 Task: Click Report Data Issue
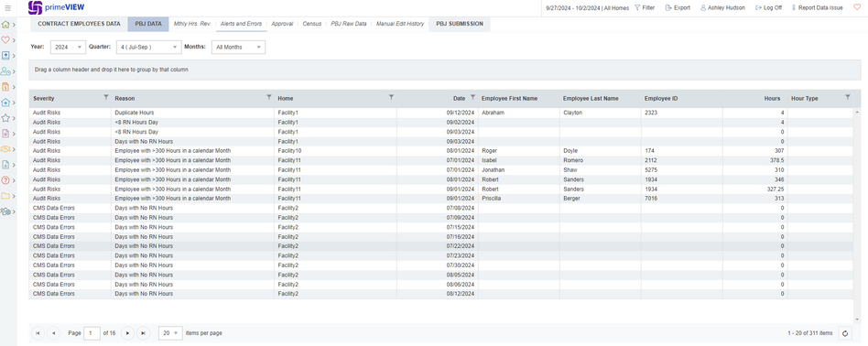click(817, 7)
